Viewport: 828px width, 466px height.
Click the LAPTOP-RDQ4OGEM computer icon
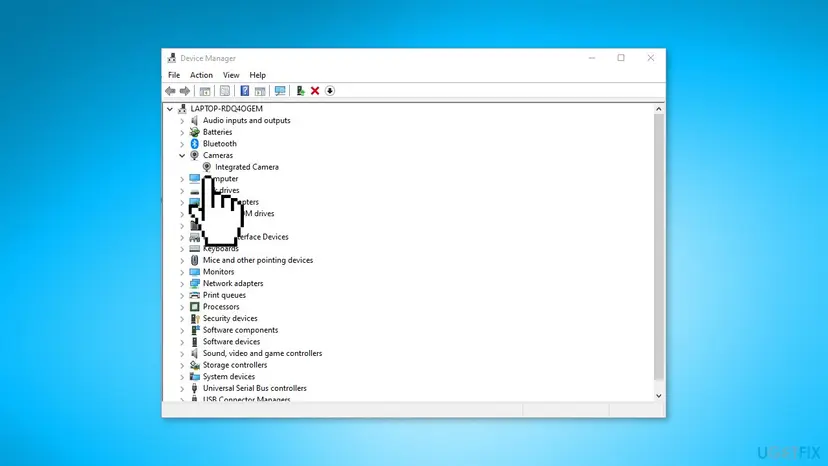pos(182,109)
